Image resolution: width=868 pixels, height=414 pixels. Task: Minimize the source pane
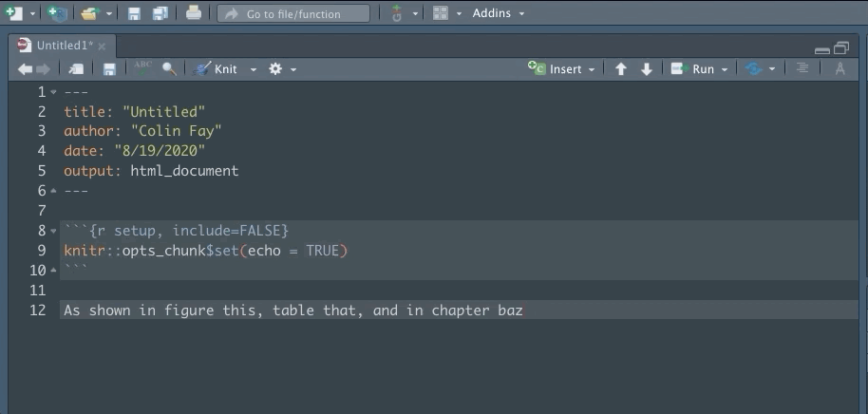point(822,50)
